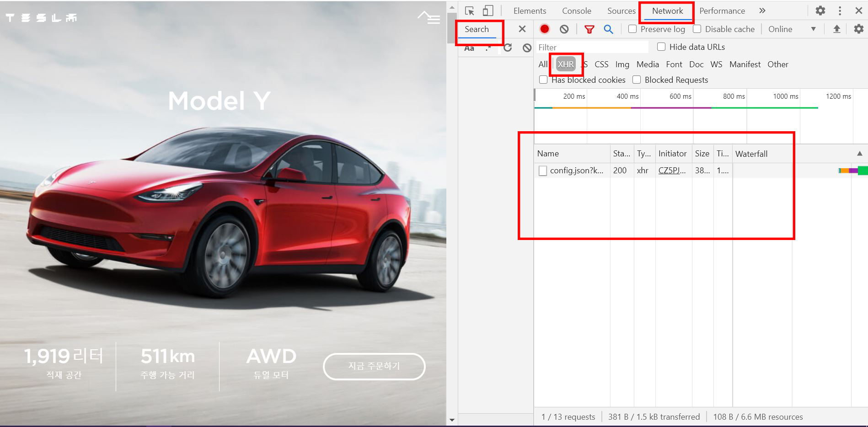Click the Tesla logo on the page
Viewport: 868px width, 427px height.
(x=41, y=18)
